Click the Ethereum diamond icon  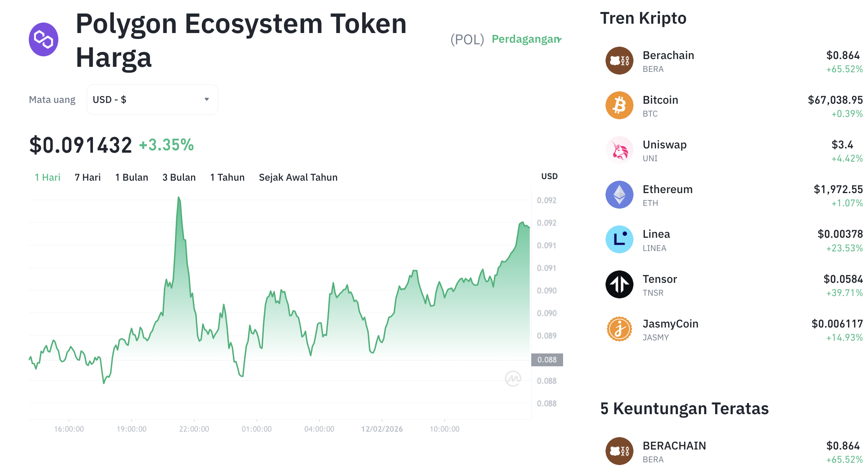(x=619, y=195)
